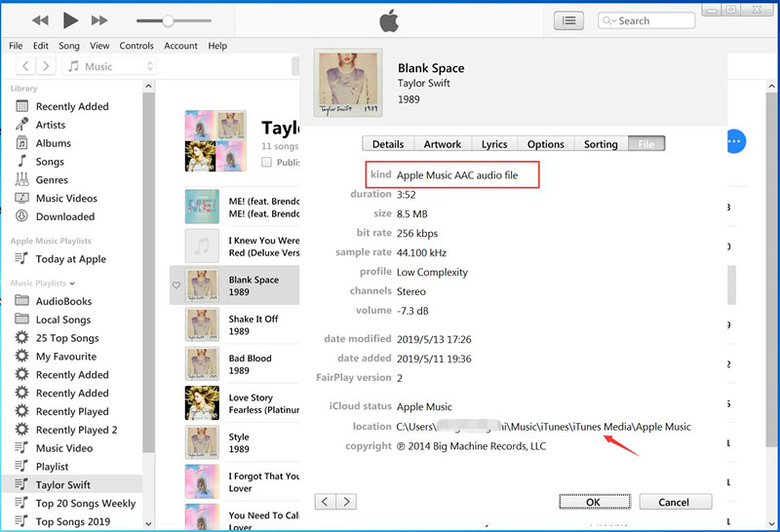Open Recently Played smart playlist
780x532 pixels.
coord(72,412)
